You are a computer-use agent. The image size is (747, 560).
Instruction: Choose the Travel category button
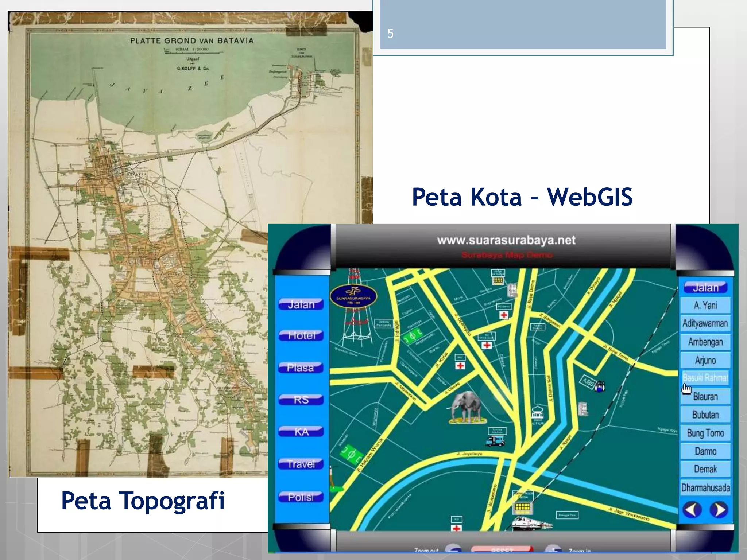(x=301, y=464)
